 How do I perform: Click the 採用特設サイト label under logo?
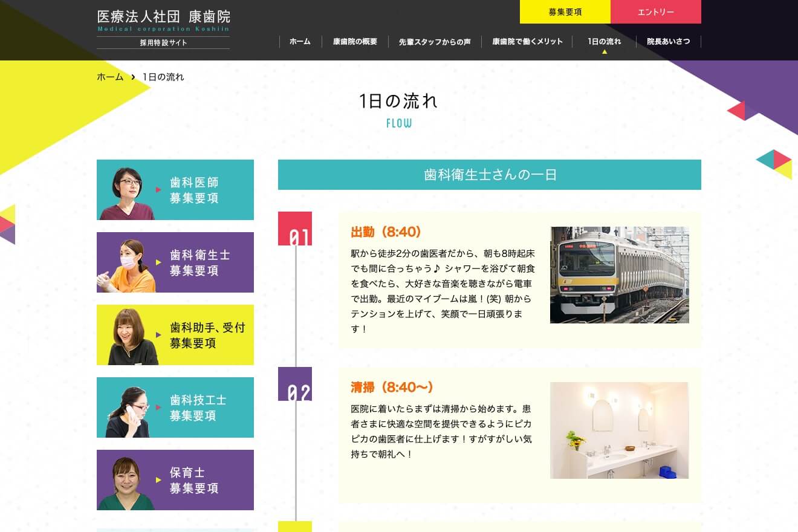tap(163, 43)
